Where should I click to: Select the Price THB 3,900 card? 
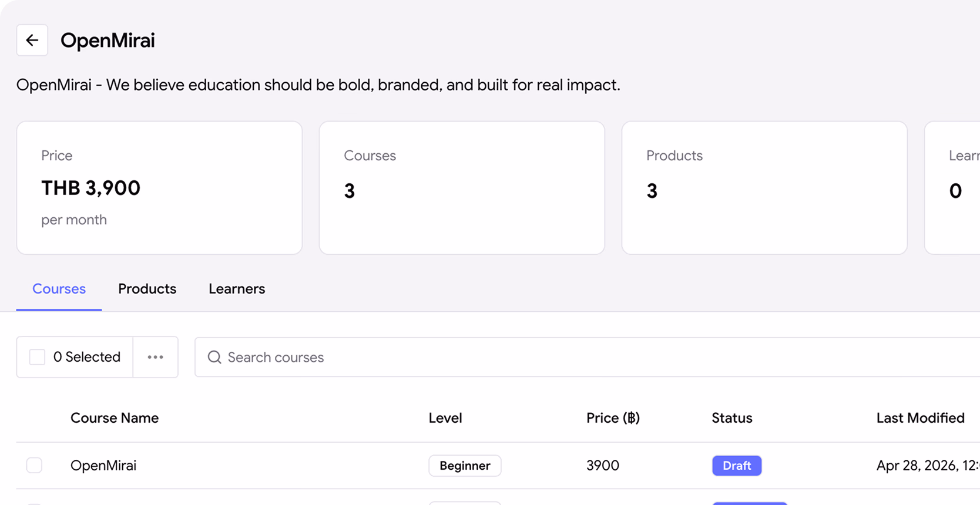pyautogui.click(x=159, y=188)
